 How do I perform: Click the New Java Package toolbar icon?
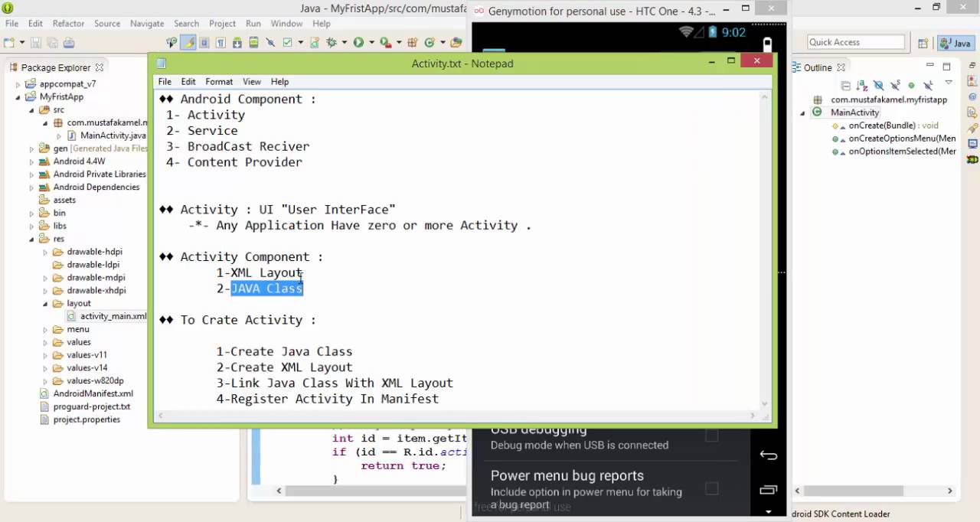[412, 43]
